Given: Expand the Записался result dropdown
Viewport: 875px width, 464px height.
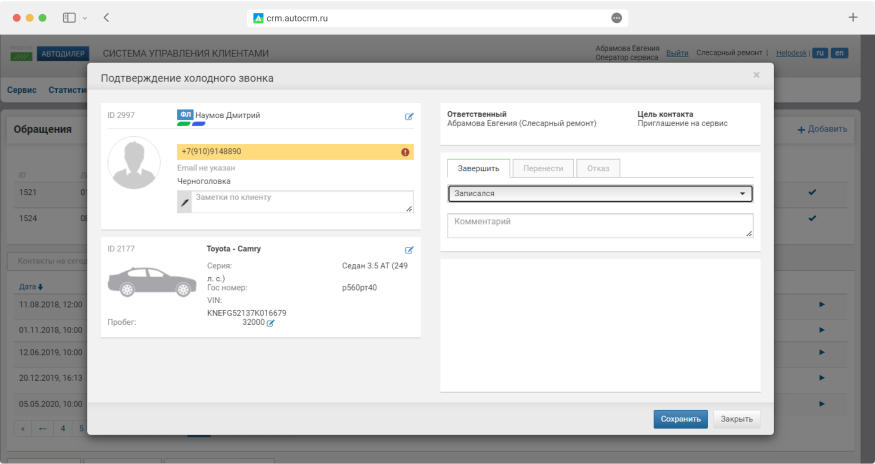Looking at the screenshot, I should [x=600, y=194].
